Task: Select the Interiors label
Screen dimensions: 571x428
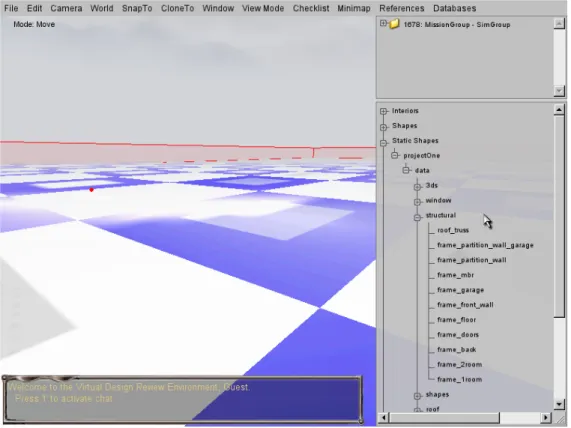Action: tap(405, 111)
